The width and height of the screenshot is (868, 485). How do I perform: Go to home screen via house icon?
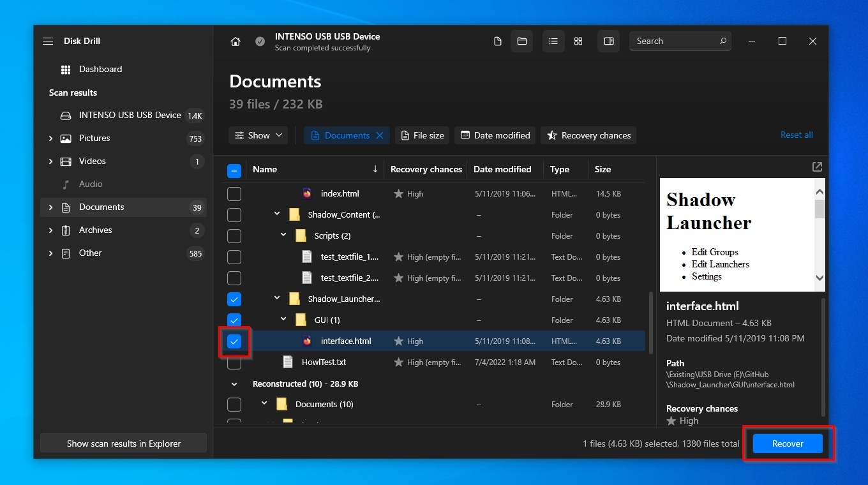click(x=236, y=41)
